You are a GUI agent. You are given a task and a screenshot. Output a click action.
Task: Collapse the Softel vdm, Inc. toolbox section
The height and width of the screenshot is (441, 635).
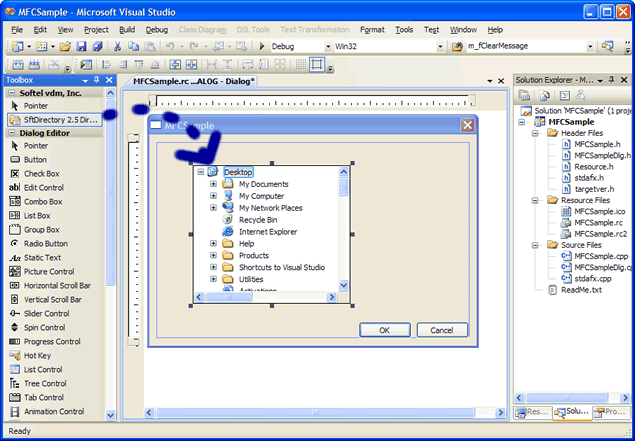(x=10, y=93)
